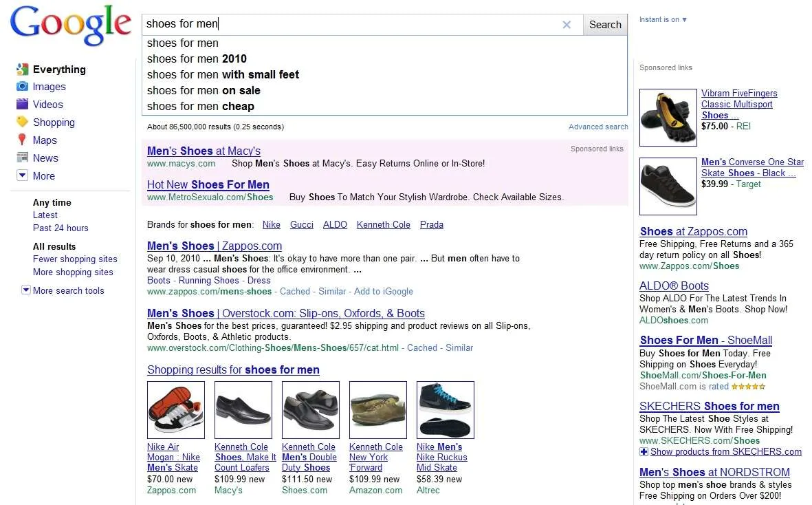Click the Kenneth Cole brand link
The height and width of the screenshot is (505, 812).
tap(383, 225)
